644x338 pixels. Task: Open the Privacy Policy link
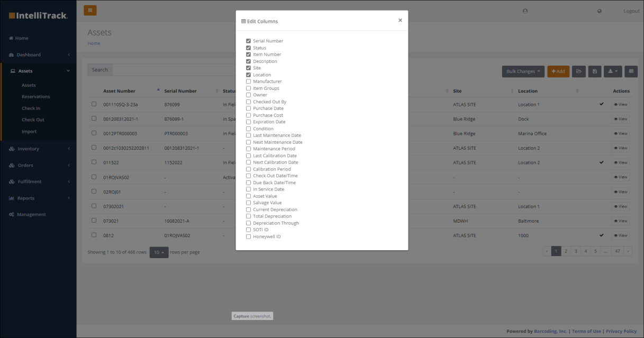(621, 331)
